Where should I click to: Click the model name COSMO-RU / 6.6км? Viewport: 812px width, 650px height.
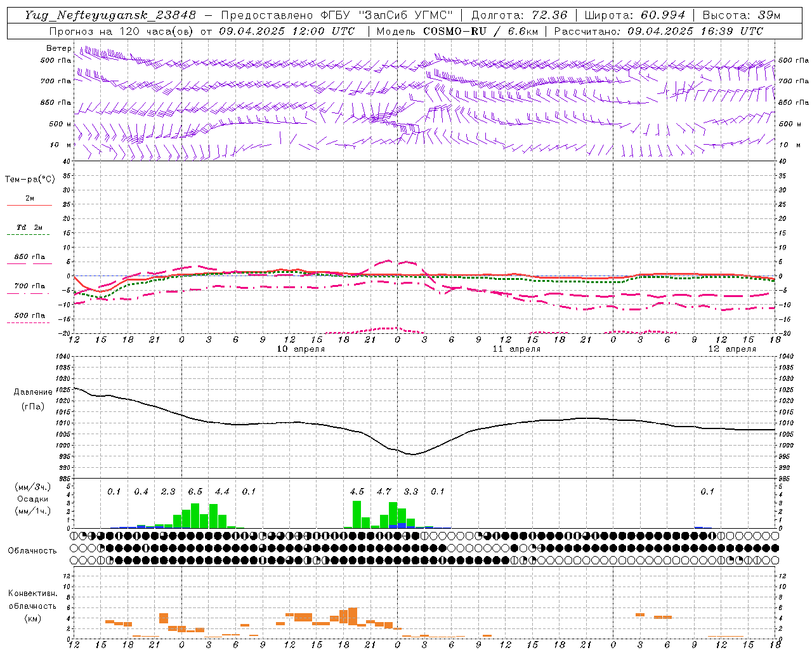pyautogui.click(x=481, y=31)
